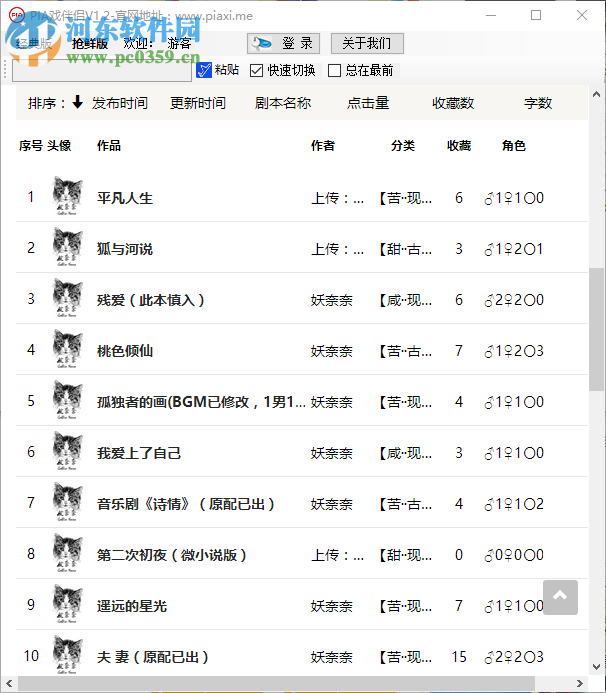Click role count ♂1♀2○3 in row 桃色倾仙
606x693 pixels.
click(x=514, y=351)
